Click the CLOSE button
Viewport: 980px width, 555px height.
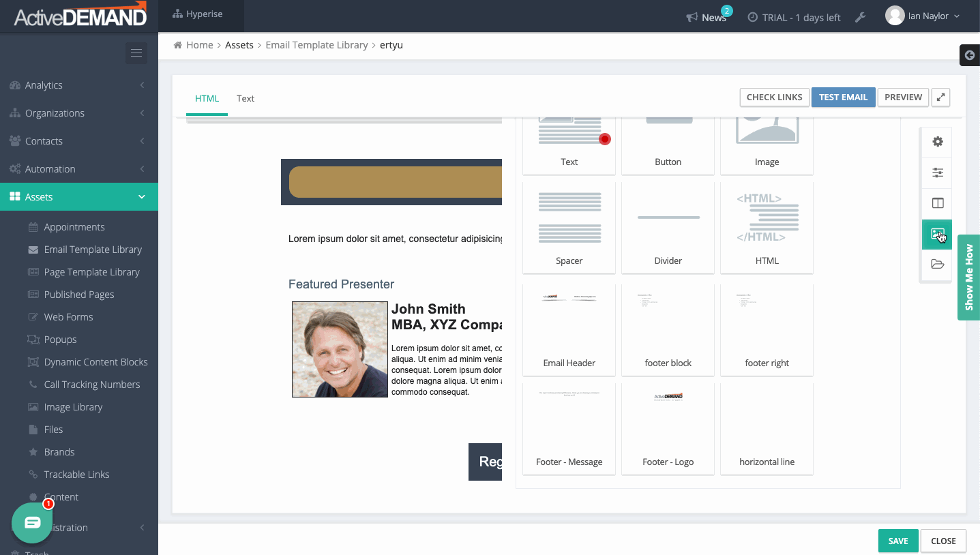(x=943, y=541)
